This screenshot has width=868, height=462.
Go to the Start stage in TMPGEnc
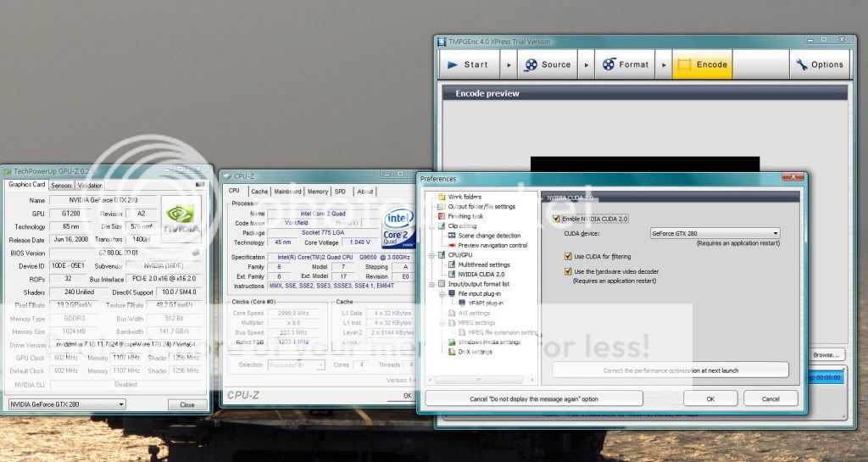tap(468, 64)
